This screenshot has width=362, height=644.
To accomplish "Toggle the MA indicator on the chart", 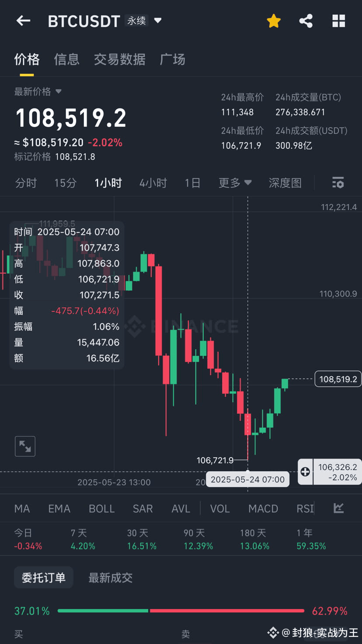I will 22,508.
